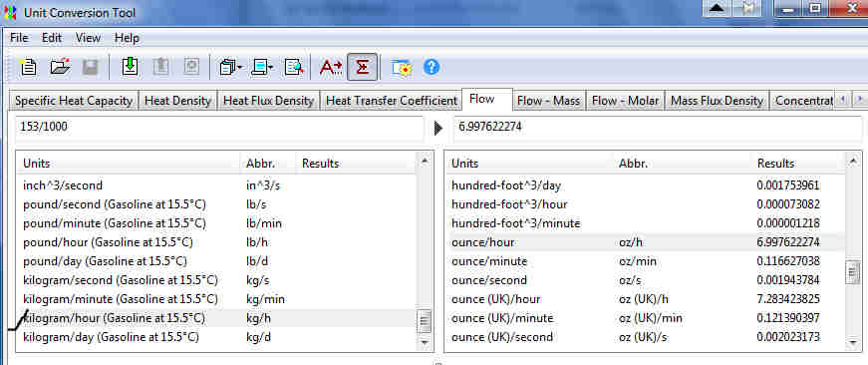Select kilogram/day (Gasoline at 15.5°C) row
The image size is (868, 365).
click(x=217, y=337)
